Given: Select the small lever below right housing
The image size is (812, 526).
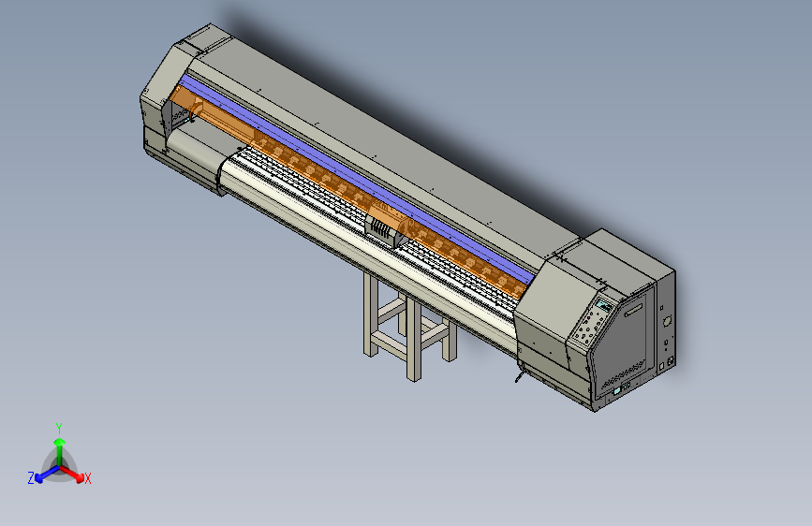Looking at the screenshot, I should pos(520,374).
